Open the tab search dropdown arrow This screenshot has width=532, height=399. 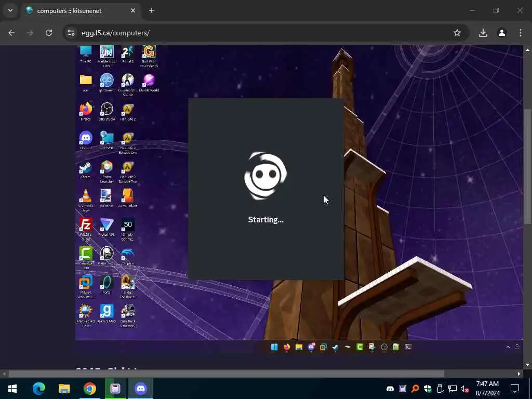(10, 10)
